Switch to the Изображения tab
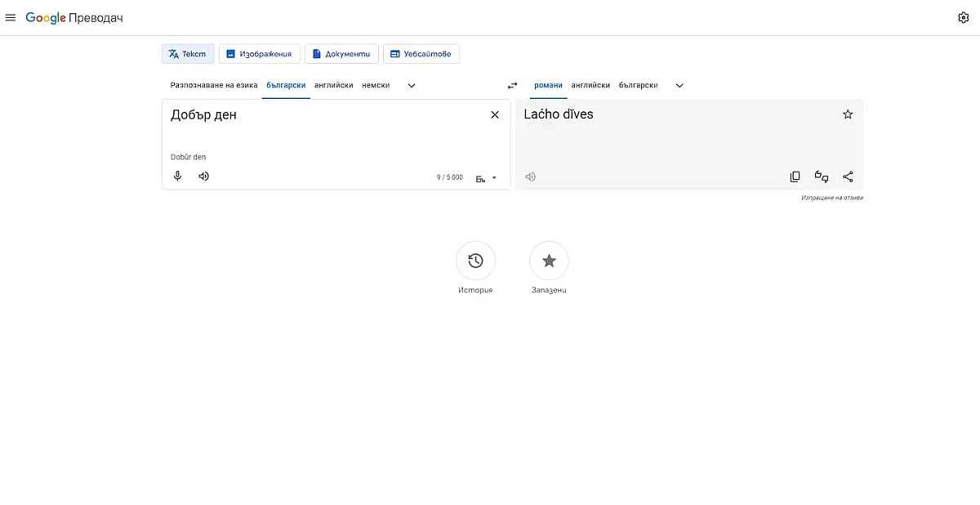 260,54
